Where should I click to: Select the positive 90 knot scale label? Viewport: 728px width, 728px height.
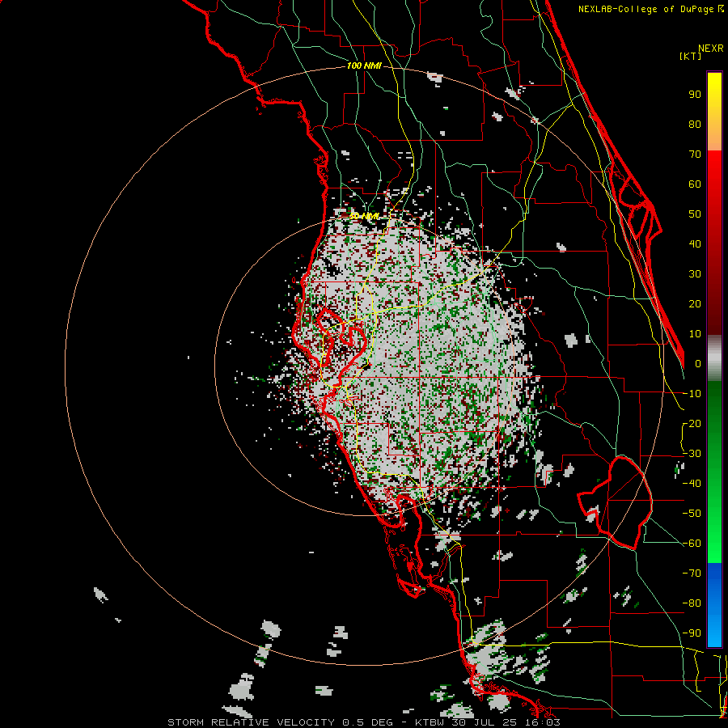click(x=695, y=95)
